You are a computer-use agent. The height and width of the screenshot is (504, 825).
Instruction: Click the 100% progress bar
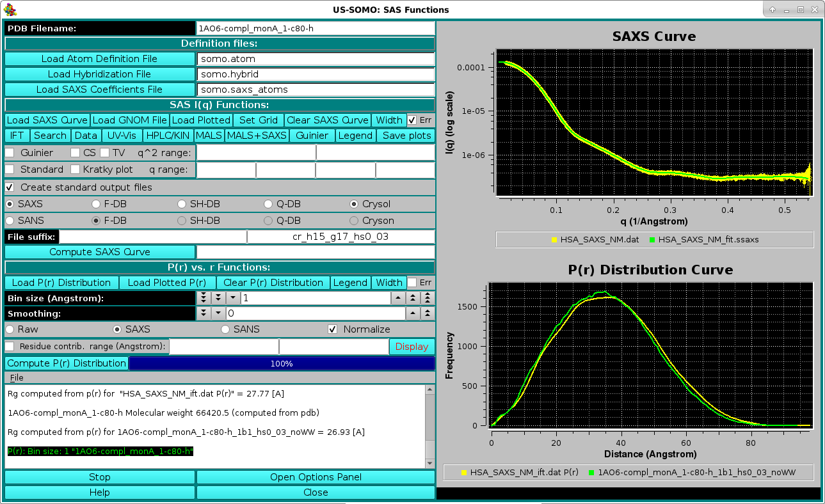click(x=282, y=363)
